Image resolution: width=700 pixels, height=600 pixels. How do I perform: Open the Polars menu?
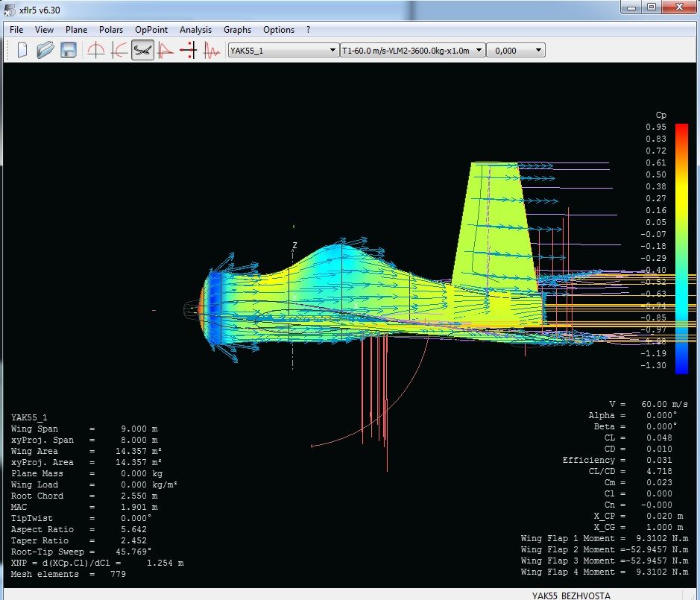(x=111, y=30)
